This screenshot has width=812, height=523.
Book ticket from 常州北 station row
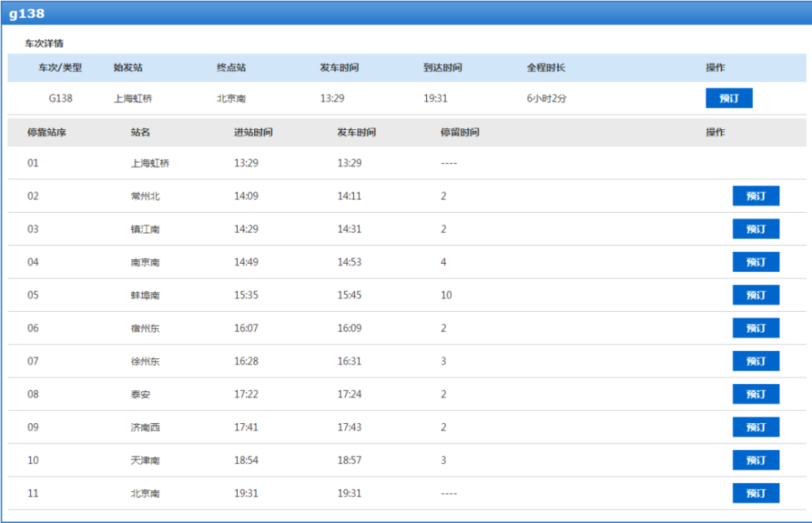[755, 196]
